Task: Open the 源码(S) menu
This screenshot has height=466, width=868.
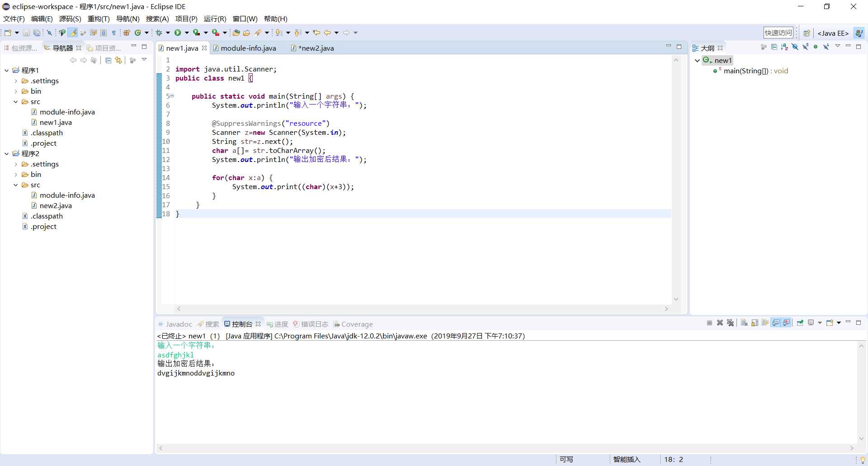Action: 70,19
